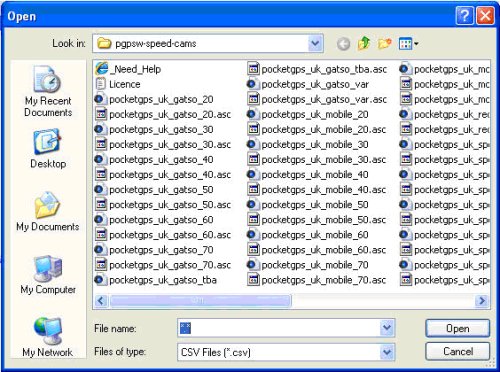Open My Network in places bar

pyautogui.click(x=48, y=337)
